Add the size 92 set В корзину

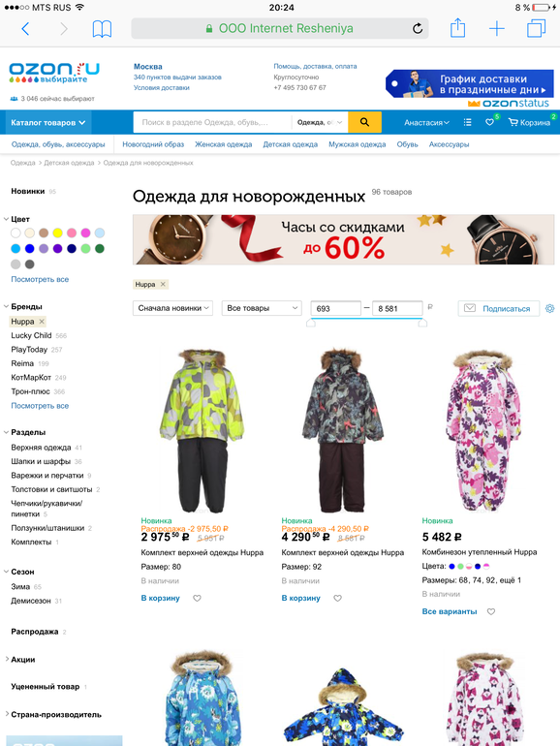tap(300, 598)
